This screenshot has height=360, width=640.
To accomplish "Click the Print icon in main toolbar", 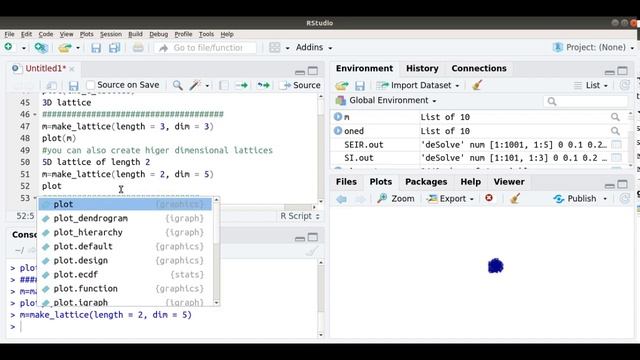I will (138, 48).
